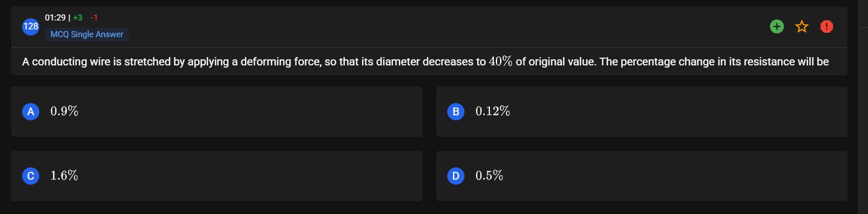Click the vertical scrollbar on the right edge
This screenshot has height=214, width=868.
point(862,107)
